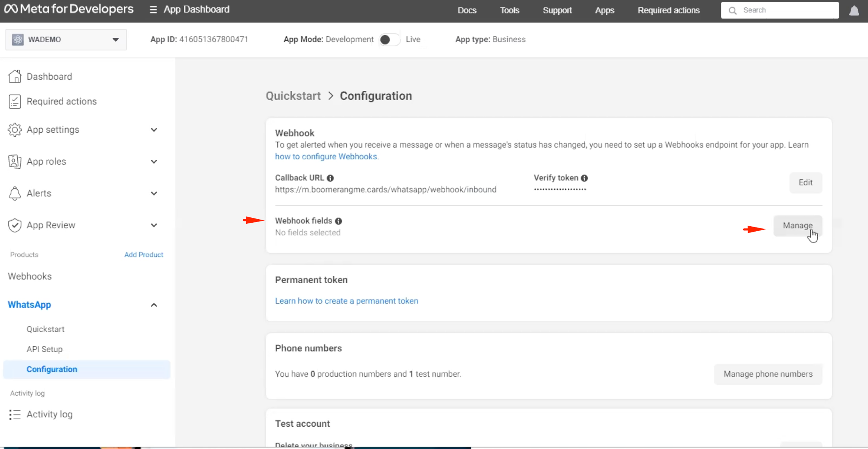Click the hamburger menu next to App Dashboard
Image resolution: width=868 pixels, height=449 pixels.
pos(153,10)
